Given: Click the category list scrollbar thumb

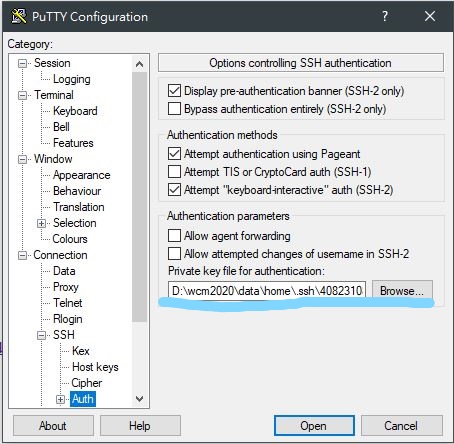Looking at the screenshot, I should tap(140, 197).
